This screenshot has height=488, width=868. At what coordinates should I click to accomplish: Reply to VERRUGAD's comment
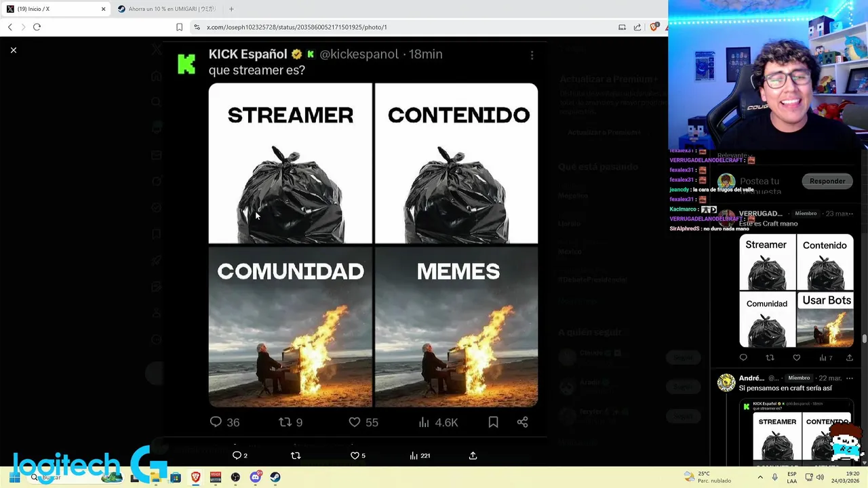point(743,358)
